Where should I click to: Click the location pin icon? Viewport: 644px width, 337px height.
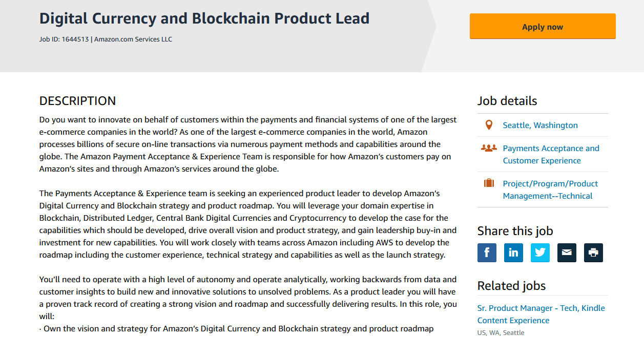[489, 125]
